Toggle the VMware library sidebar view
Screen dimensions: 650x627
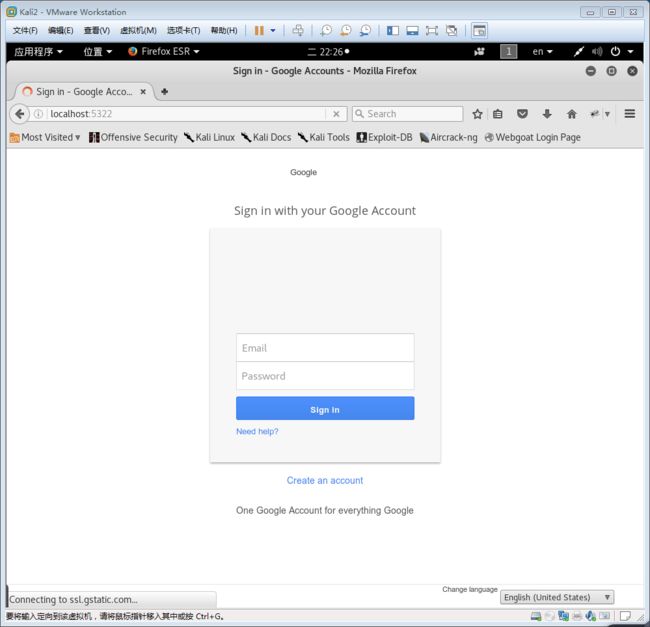point(393,31)
